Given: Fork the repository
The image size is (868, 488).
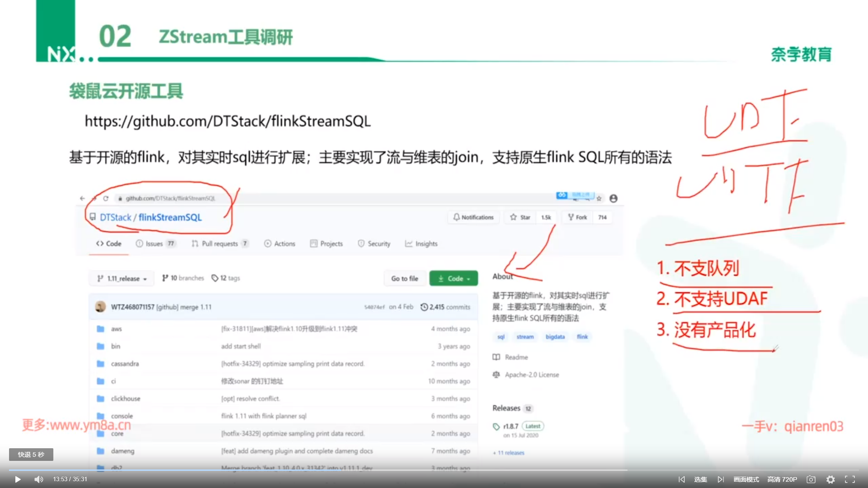Looking at the screenshot, I should (x=577, y=217).
